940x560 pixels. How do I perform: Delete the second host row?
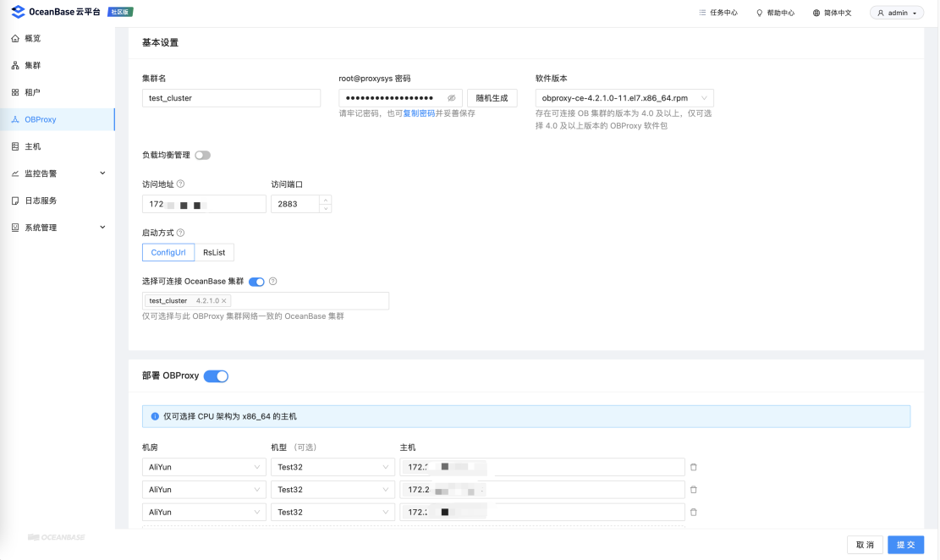click(x=694, y=490)
